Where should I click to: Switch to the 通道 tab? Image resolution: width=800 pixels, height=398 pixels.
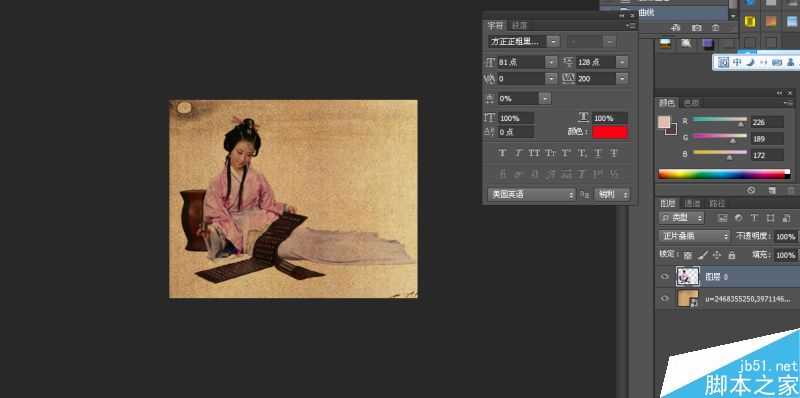pos(692,204)
